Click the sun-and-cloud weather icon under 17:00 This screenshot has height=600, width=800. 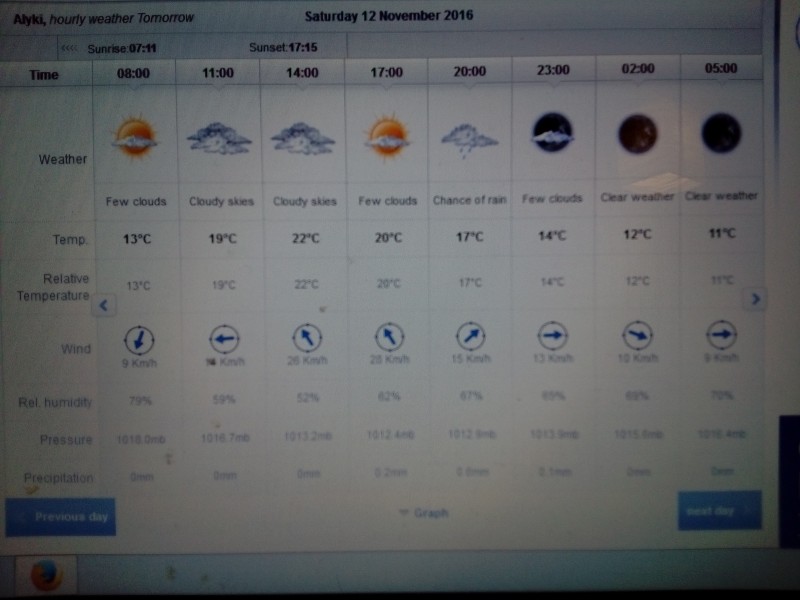[x=387, y=137]
